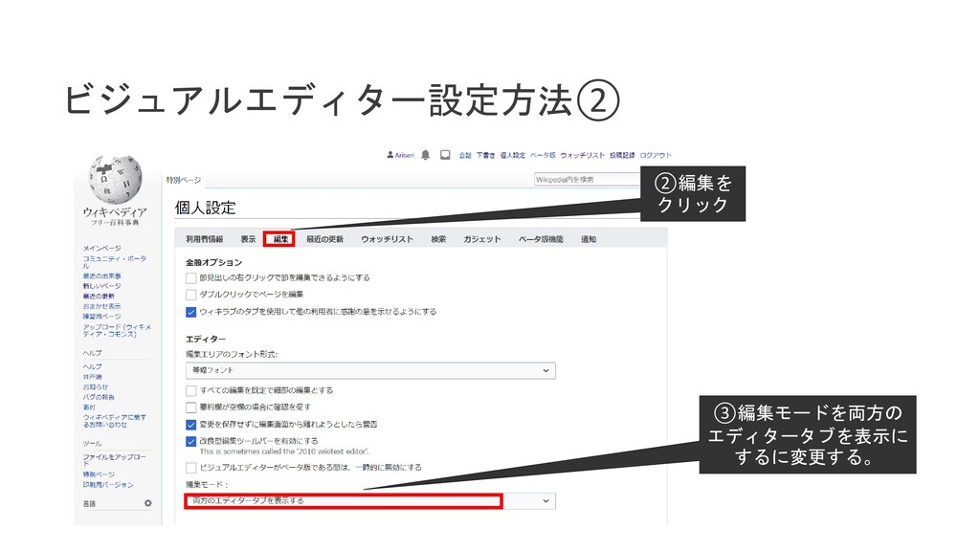This screenshot has width=980, height=551.
Task: Click the Arisen username link
Action: coord(405,155)
